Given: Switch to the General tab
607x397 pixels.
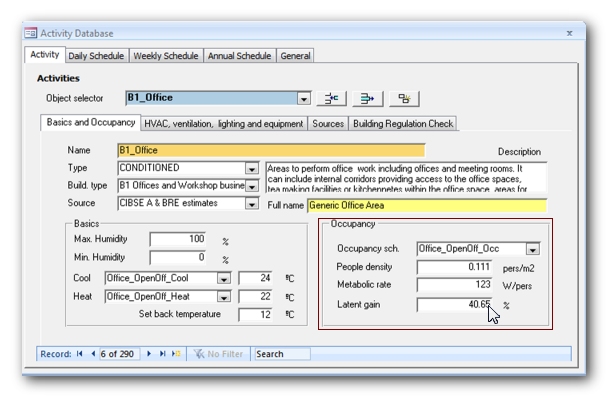Looking at the screenshot, I should tap(295, 56).
